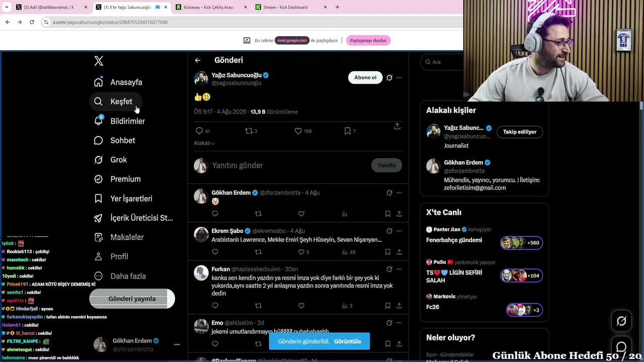644x362 pixels.
Task: Open the Alakalı reply sorting dropdown
Action: click(x=204, y=143)
